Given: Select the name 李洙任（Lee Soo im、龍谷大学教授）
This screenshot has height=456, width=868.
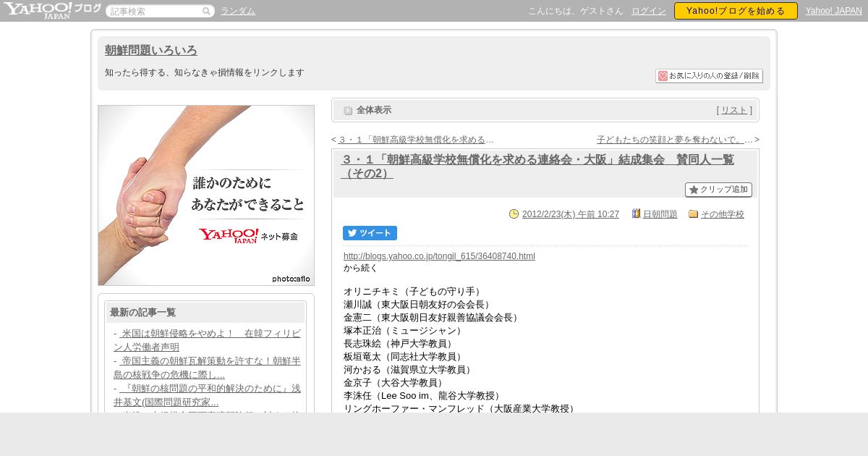Looking at the screenshot, I should (422, 396).
